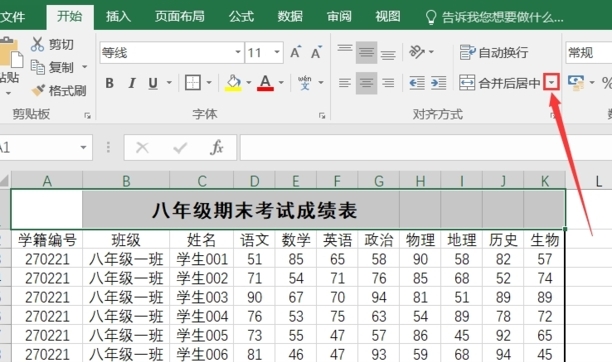
Task: Open the Clipboard group dialog launcher
Action: 87,116
